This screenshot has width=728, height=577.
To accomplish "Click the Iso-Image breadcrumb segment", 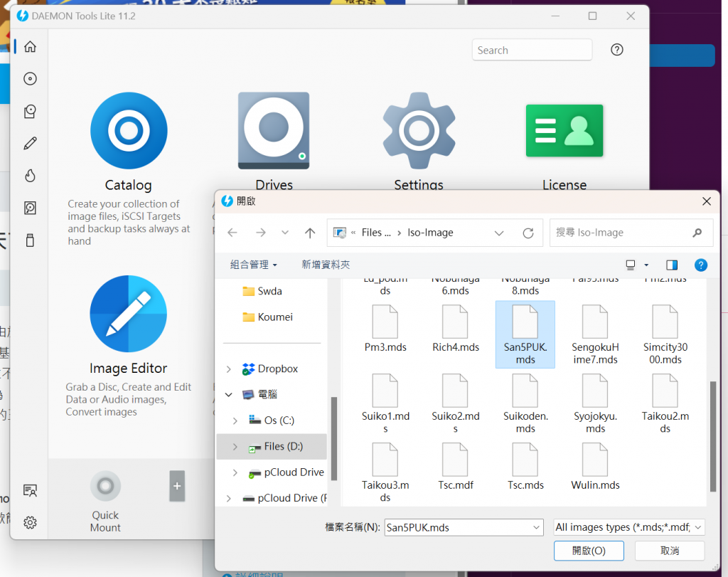I will 430,233.
